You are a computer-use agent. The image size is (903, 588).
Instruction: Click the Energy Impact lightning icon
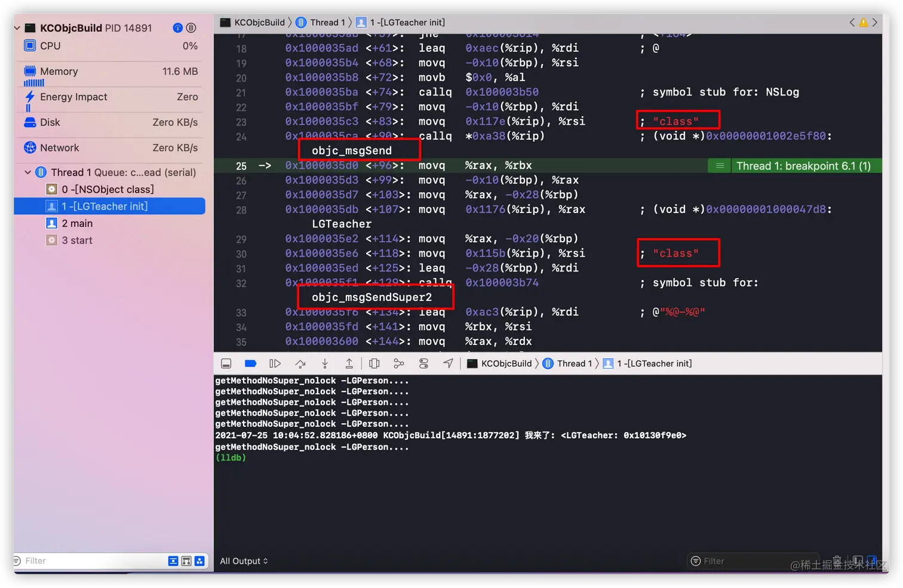pos(30,97)
